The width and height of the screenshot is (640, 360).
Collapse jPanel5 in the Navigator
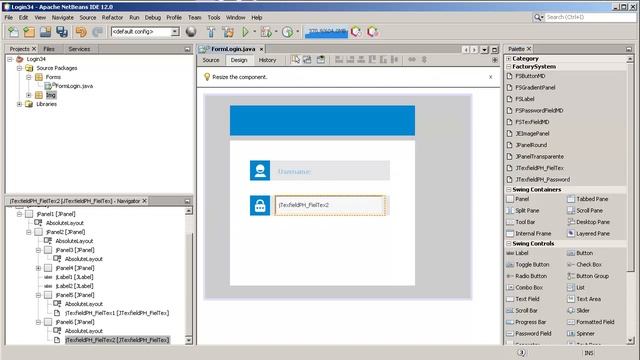(x=38, y=295)
